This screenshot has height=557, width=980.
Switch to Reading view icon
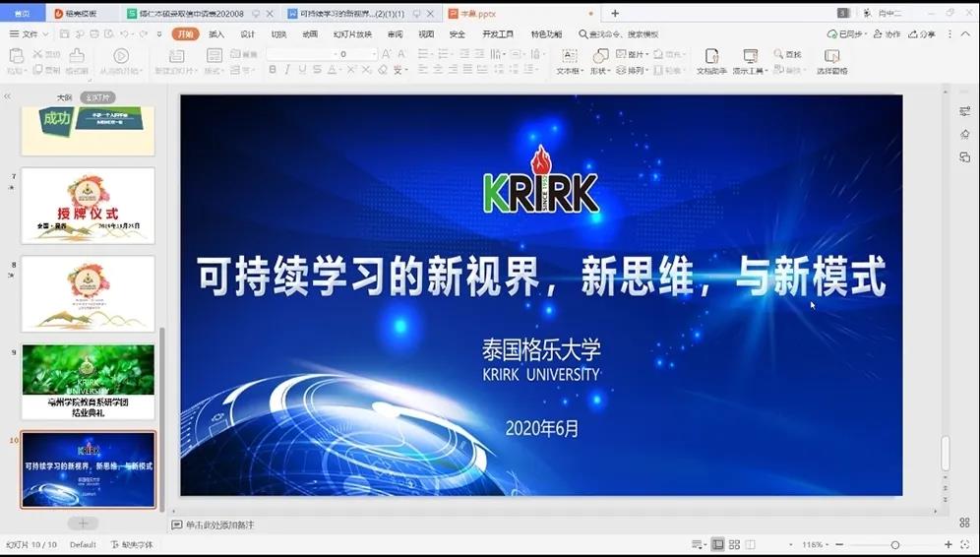[751, 544]
